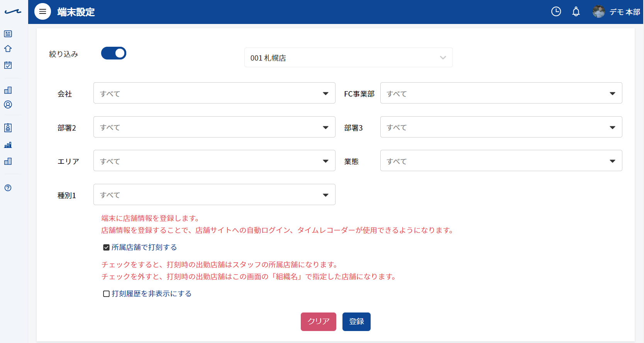The height and width of the screenshot is (343, 644).
Task: Open the ID badge icon in sidebar
Action: 8,128
